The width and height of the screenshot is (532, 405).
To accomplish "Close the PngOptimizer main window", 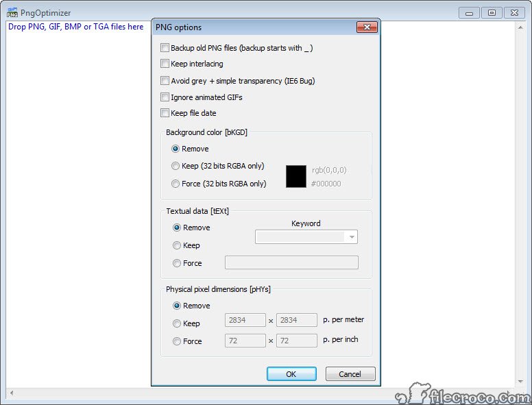I will point(514,13).
